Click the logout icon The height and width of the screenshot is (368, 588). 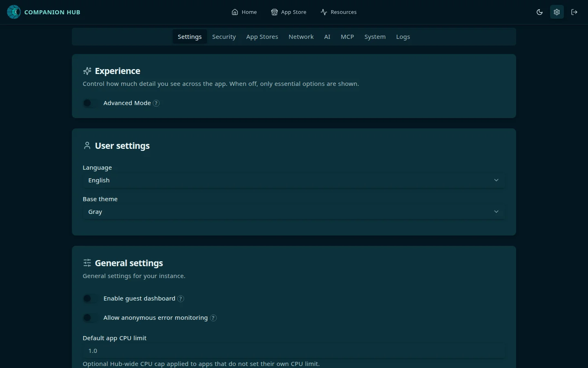tap(574, 12)
